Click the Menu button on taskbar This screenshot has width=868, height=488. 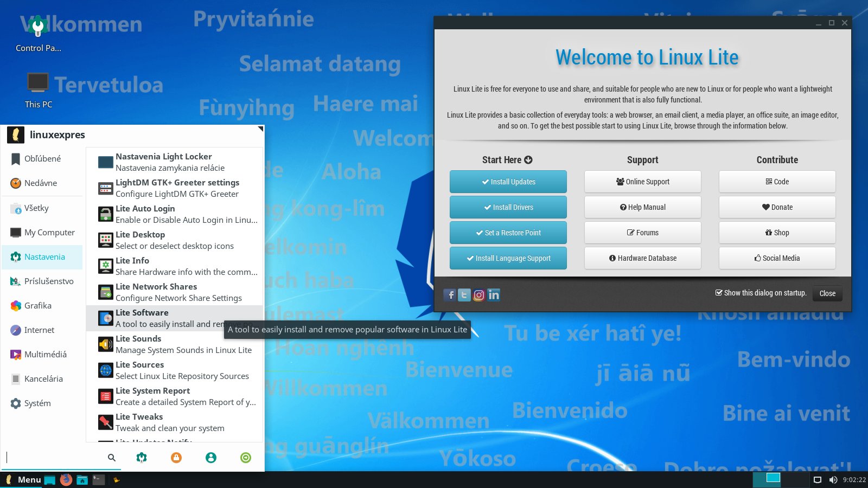pyautogui.click(x=23, y=480)
